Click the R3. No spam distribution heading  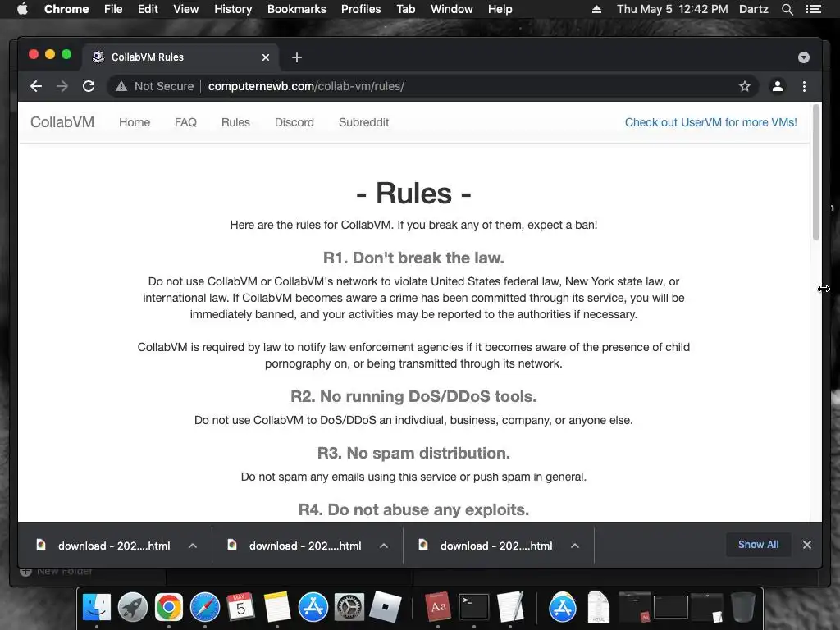coord(413,453)
